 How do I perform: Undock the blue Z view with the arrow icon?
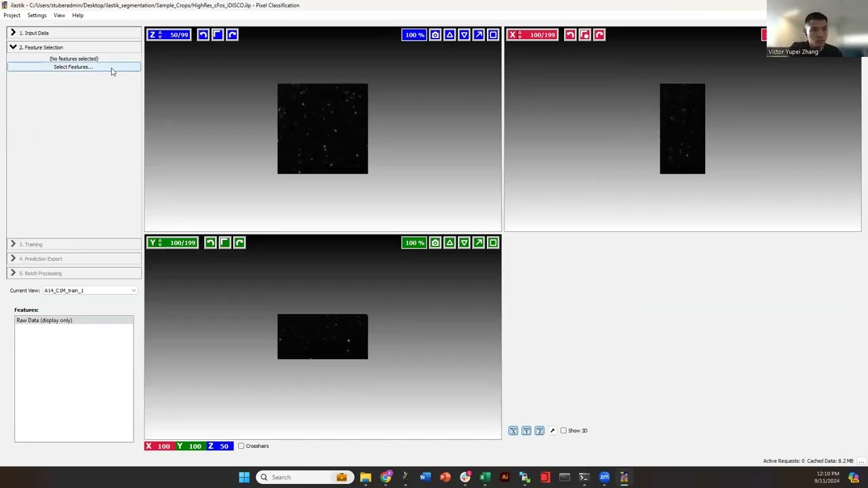[479, 35]
